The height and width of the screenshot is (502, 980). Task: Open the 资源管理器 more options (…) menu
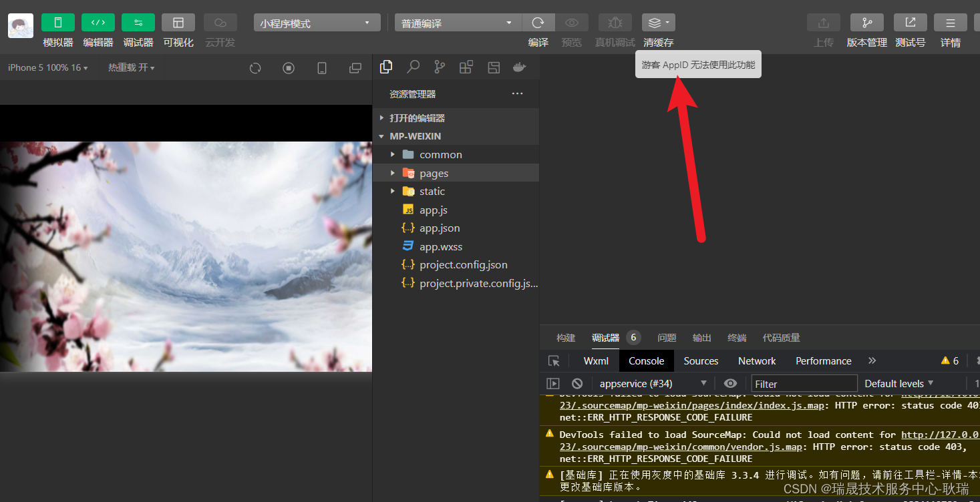click(x=518, y=94)
